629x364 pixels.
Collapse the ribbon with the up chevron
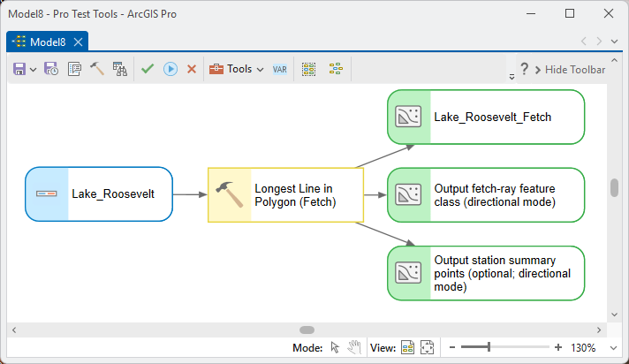[614, 60]
